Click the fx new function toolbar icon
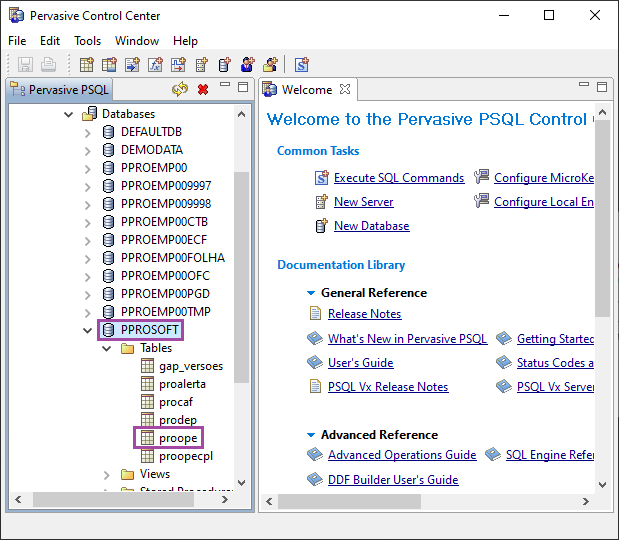This screenshot has height=540, width=619. pyautogui.click(x=156, y=65)
